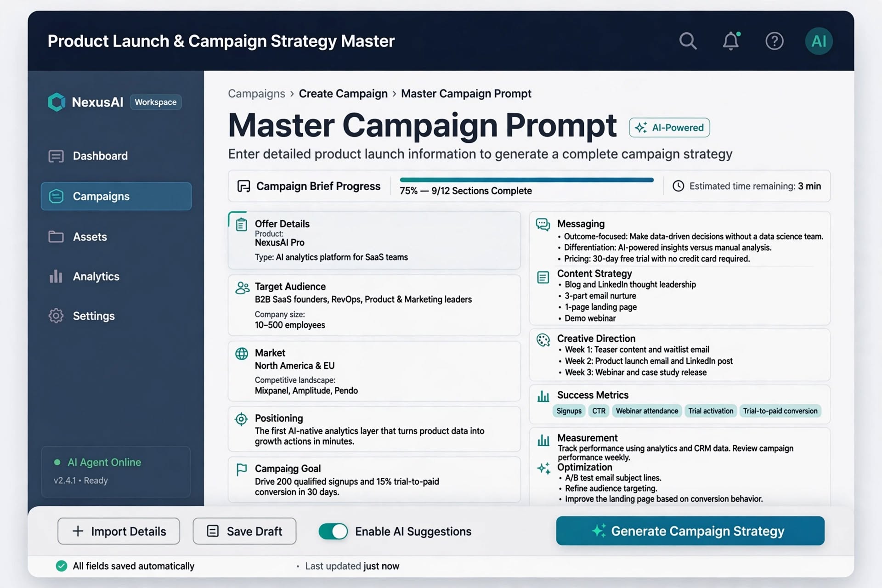
Task: Click the Content Strategy document icon
Action: 543,277
